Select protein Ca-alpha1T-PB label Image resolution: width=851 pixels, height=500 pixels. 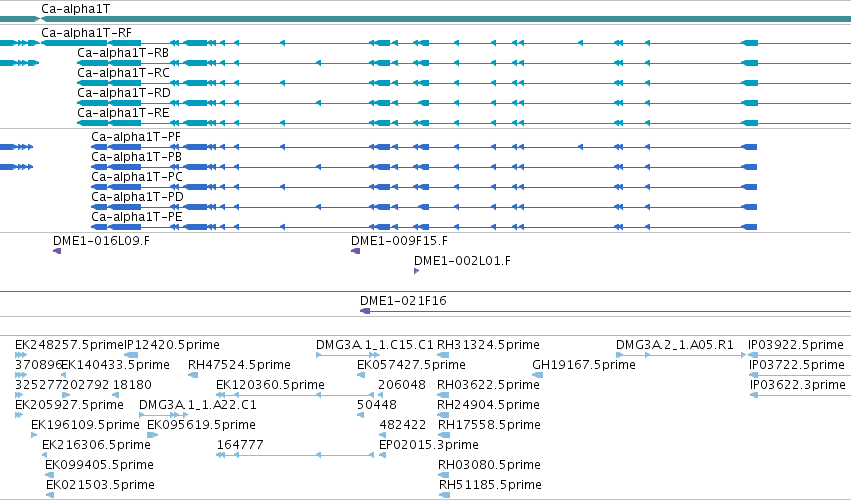pos(136,157)
